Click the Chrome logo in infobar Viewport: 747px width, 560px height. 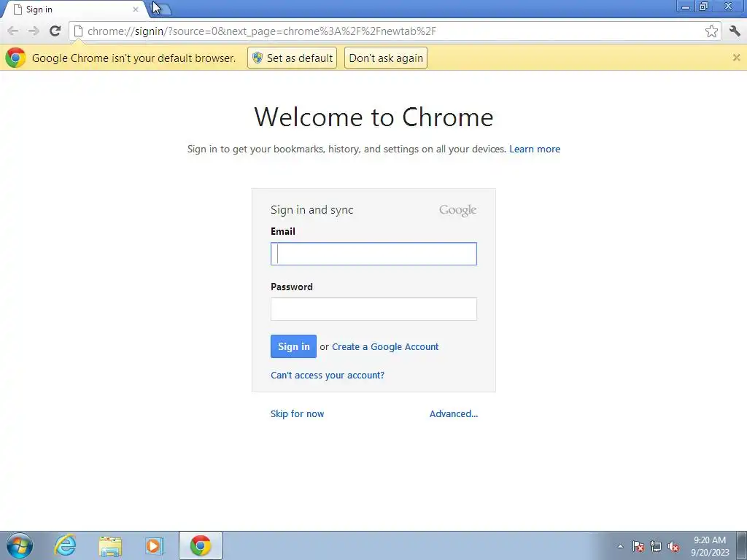(15, 58)
